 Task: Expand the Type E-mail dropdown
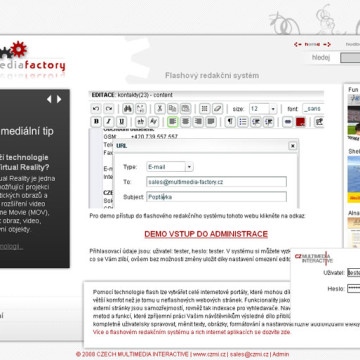[x=189, y=167]
